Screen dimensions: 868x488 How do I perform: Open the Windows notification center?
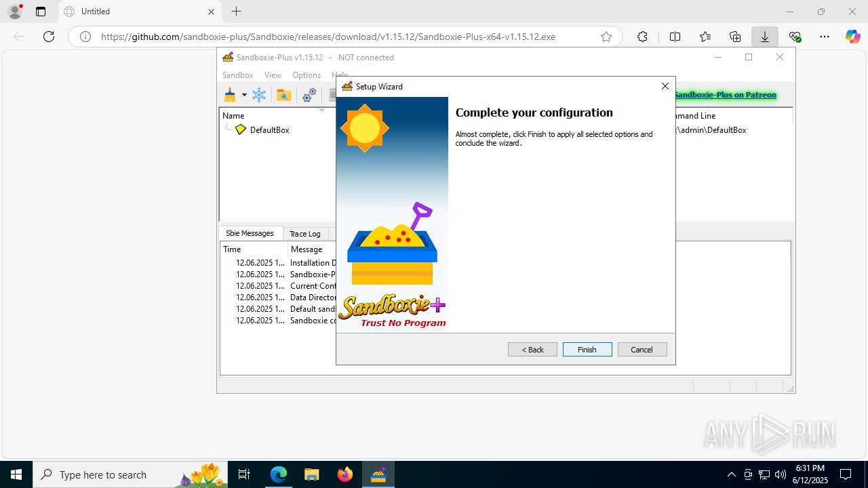pos(846,474)
